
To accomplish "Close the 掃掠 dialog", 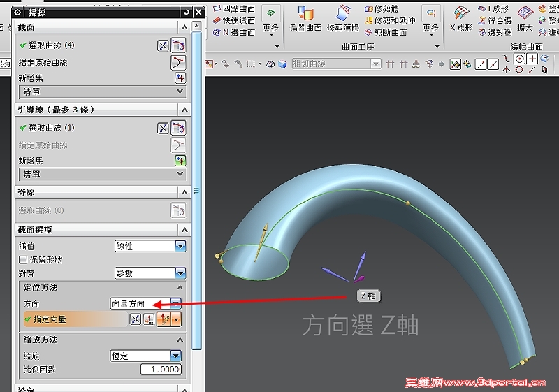I will 198,13.
